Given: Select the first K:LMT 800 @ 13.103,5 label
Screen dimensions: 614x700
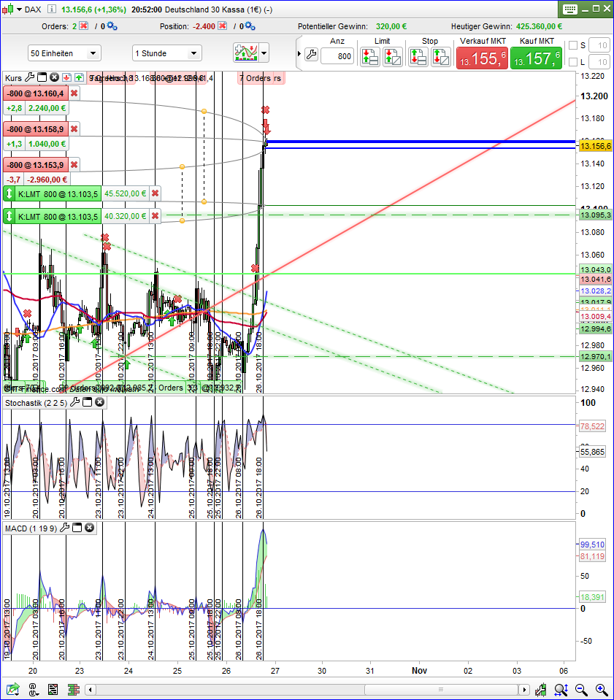Looking at the screenshot, I should [58, 193].
